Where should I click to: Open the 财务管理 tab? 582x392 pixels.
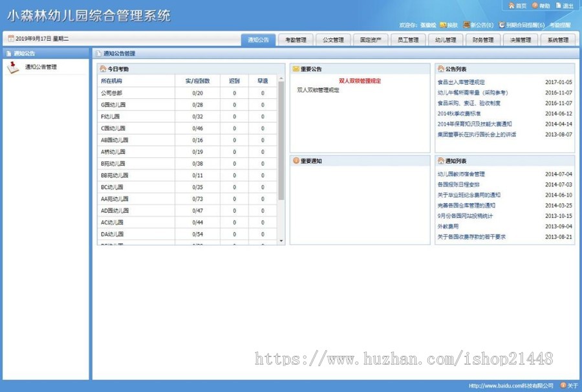tap(482, 39)
